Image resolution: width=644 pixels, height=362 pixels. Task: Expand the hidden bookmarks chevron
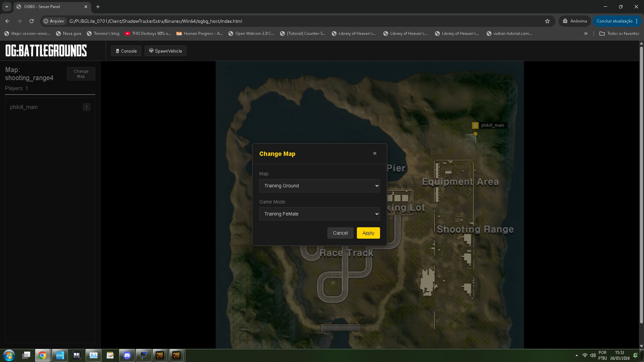(586, 34)
